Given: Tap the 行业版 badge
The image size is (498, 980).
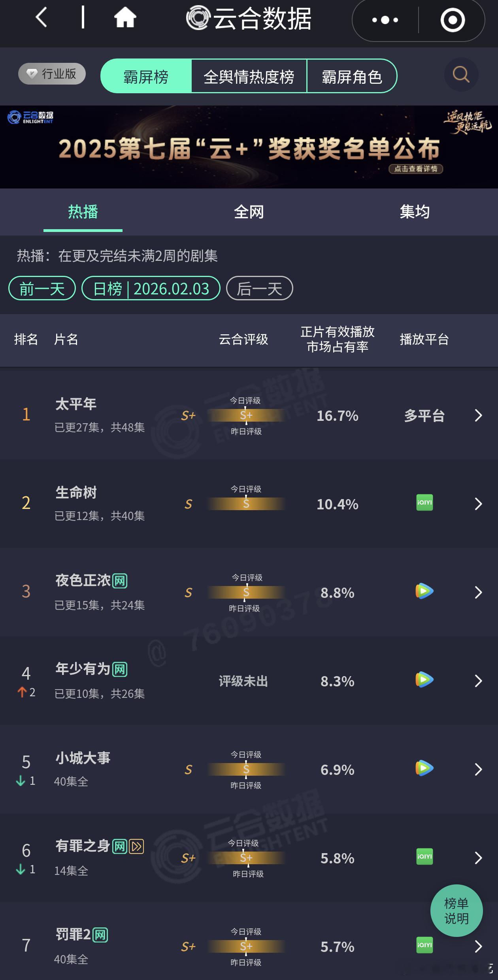Looking at the screenshot, I should (x=51, y=74).
